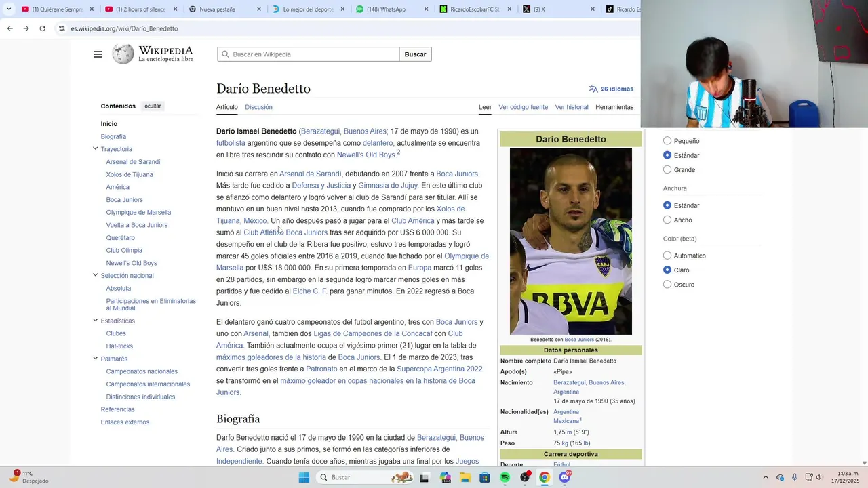Collapse the Palmarés section in contents

click(x=96, y=359)
